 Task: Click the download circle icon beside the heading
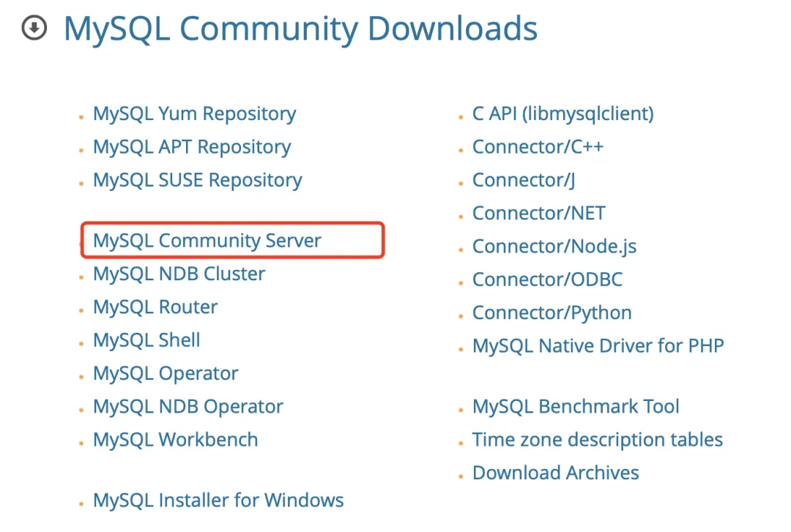tap(34, 28)
